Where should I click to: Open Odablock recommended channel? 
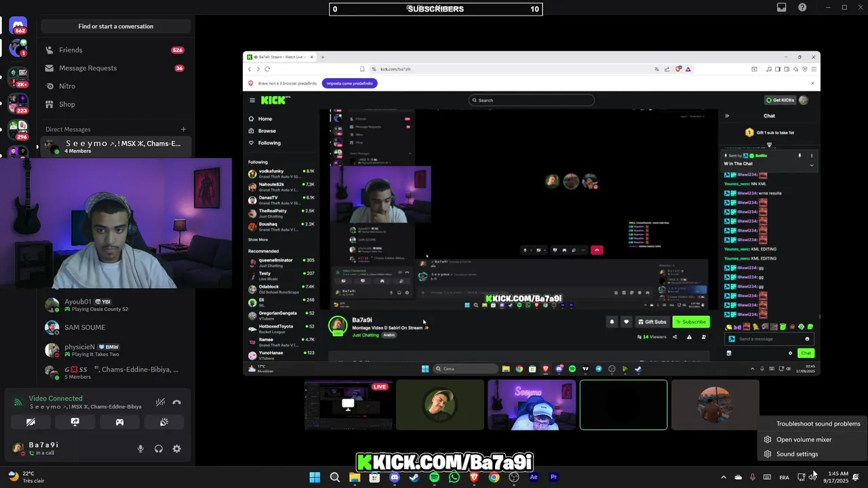click(x=281, y=289)
